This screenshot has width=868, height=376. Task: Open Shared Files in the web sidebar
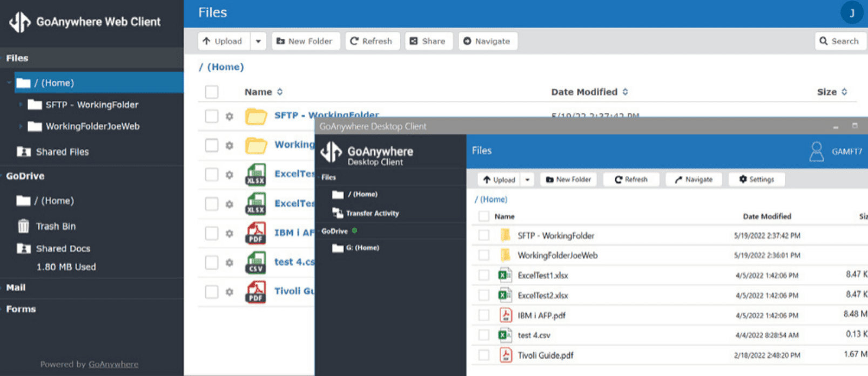click(x=62, y=152)
